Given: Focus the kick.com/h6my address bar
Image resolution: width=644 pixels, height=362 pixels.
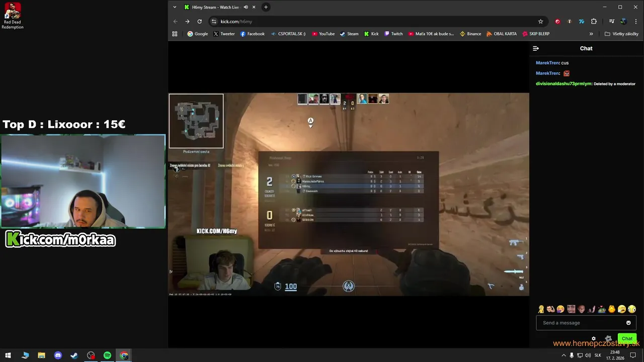Looking at the screenshot, I should point(377,22).
